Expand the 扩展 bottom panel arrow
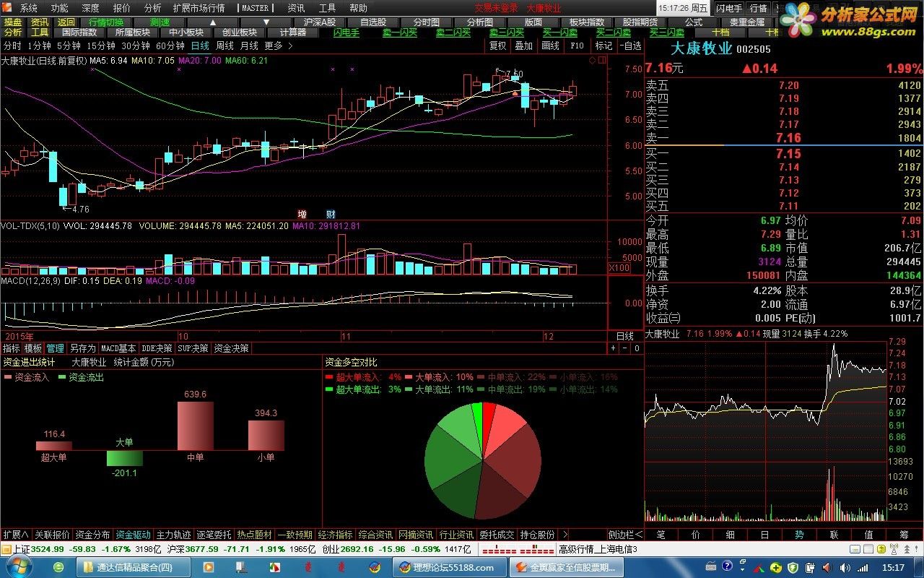Viewport: 924px width, 578px height. coord(15,535)
